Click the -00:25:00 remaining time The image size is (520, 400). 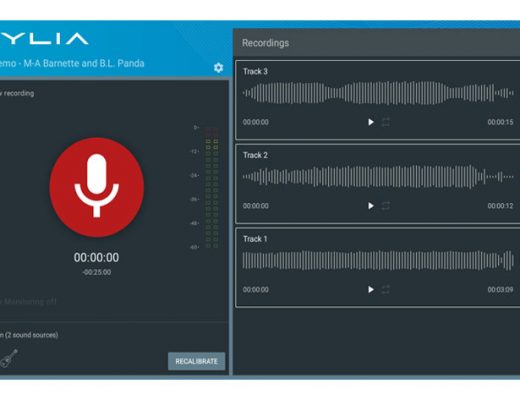(x=97, y=272)
